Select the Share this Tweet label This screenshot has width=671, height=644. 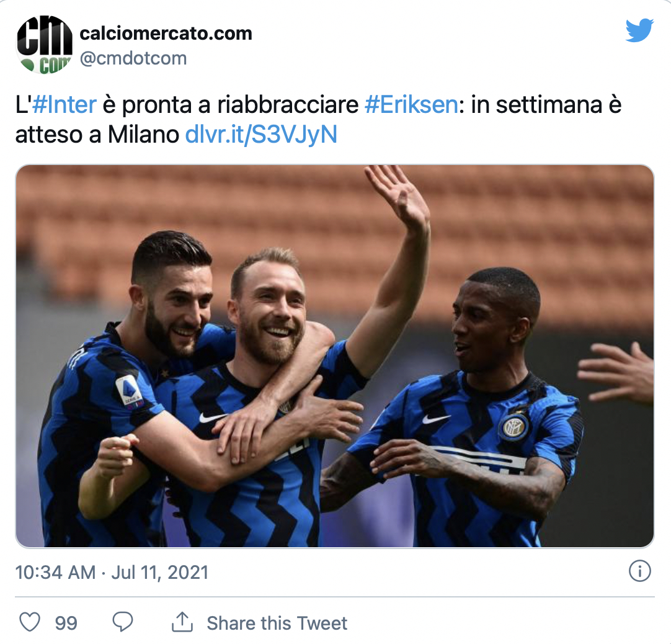point(277,623)
